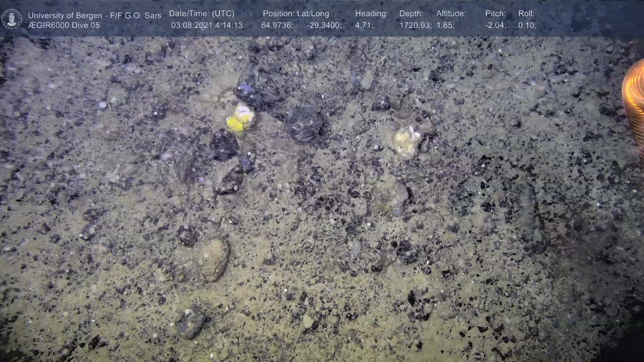Click the University of Bergen seal logo
The width and height of the screenshot is (644, 362).
[12, 19]
